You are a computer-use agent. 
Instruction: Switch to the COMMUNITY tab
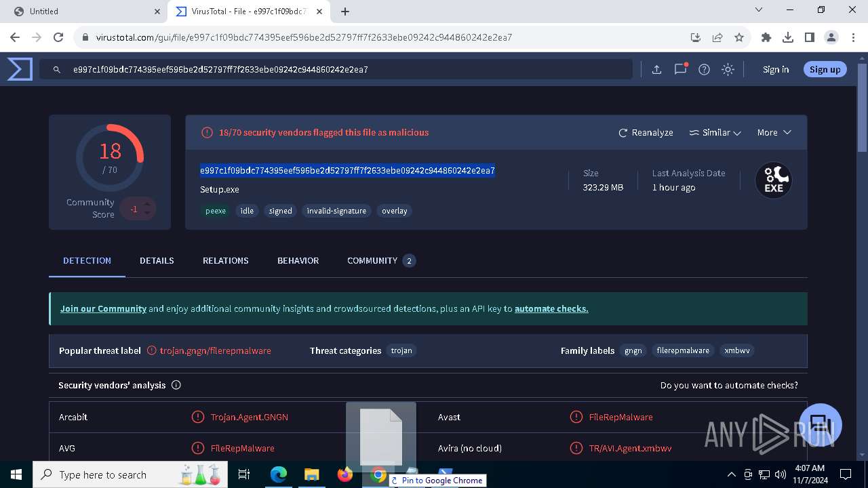[380, 260]
